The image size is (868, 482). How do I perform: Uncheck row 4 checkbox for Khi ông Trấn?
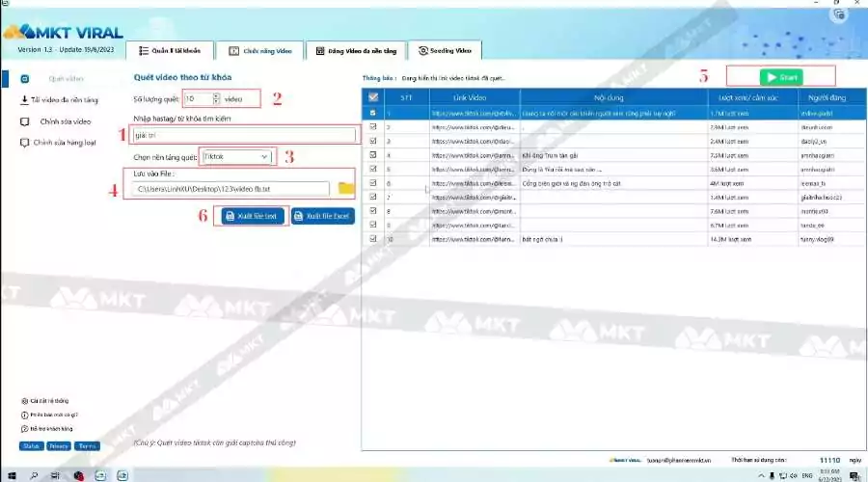coord(372,155)
